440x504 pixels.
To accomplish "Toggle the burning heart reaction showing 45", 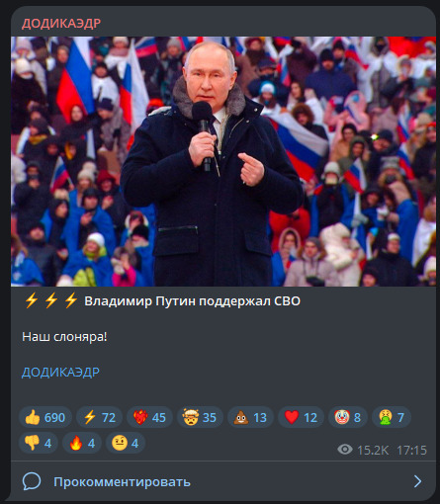I will [149, 417].
